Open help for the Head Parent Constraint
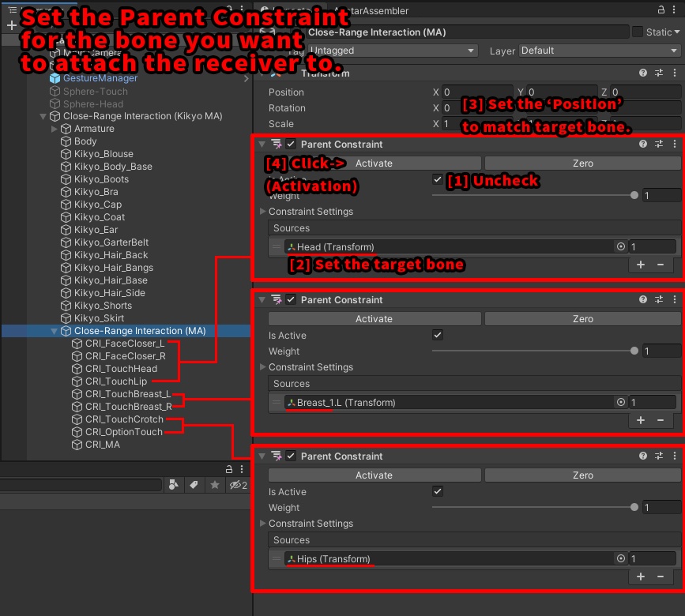 pos(642,144)
